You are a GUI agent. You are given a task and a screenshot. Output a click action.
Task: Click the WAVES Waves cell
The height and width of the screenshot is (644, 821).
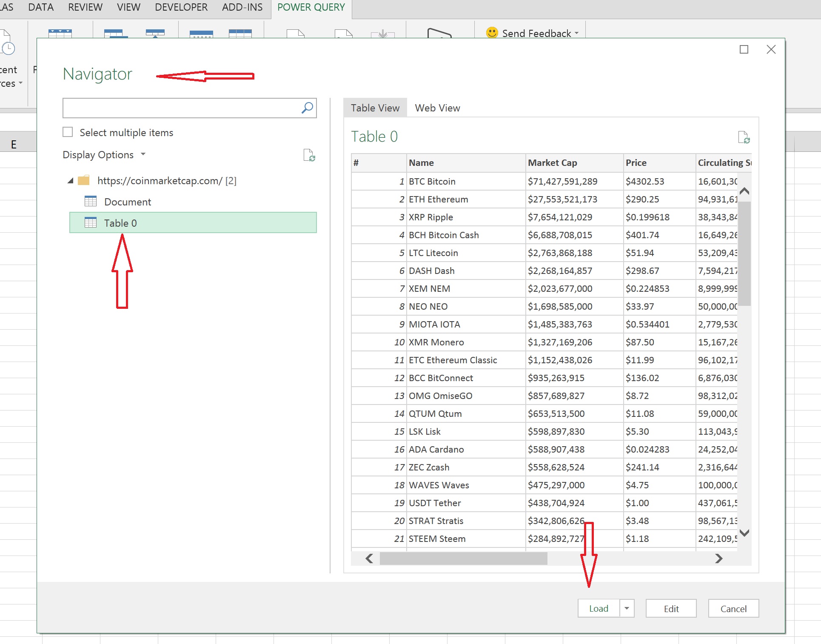466,485
